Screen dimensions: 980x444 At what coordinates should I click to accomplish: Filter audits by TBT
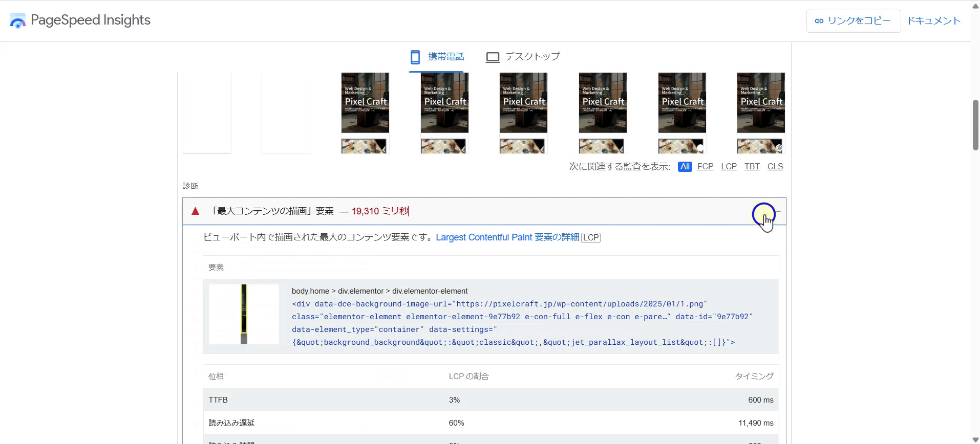click(752, 167)
